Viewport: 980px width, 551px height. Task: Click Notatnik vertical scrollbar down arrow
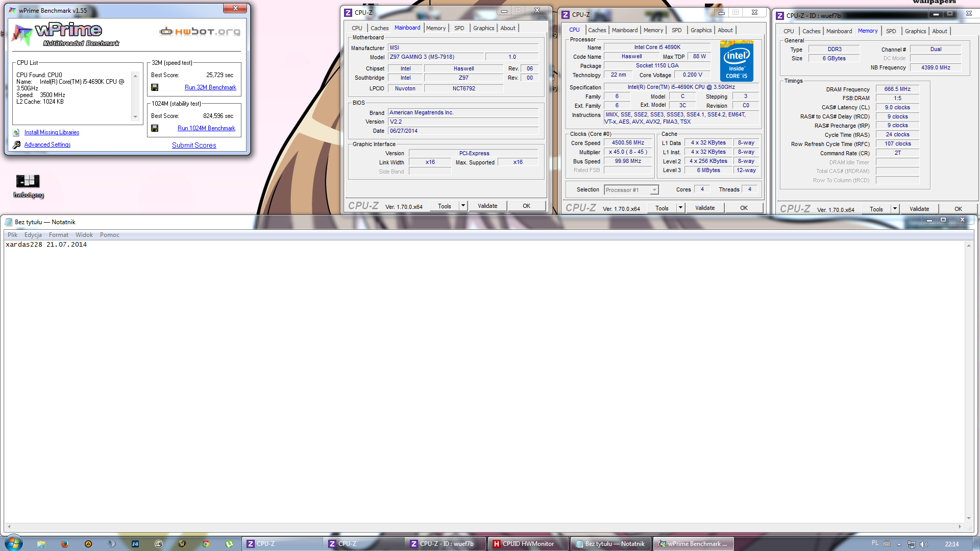pyautogui.click(x=968, y=518)
